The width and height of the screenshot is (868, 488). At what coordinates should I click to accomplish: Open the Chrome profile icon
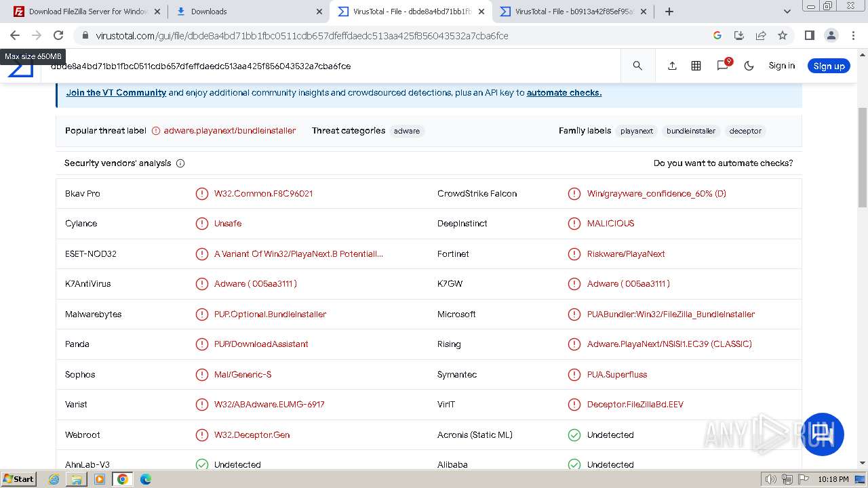pyautogui.click(x=831, y=35)
